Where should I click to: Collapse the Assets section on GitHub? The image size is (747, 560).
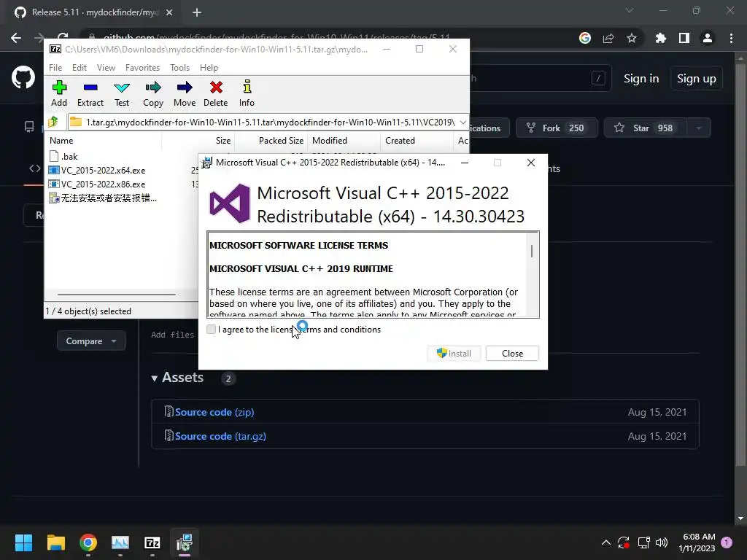177,378
